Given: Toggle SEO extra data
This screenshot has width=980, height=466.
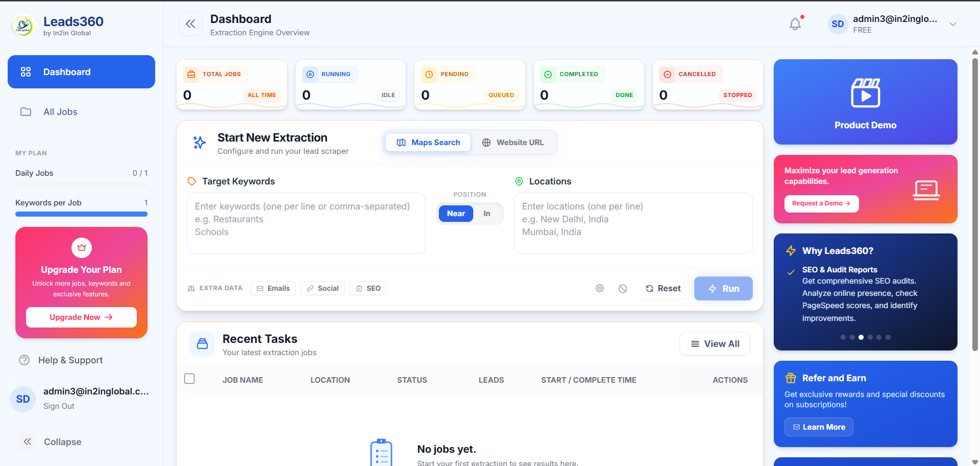Looking at the screenshot, I should point(368,288).
